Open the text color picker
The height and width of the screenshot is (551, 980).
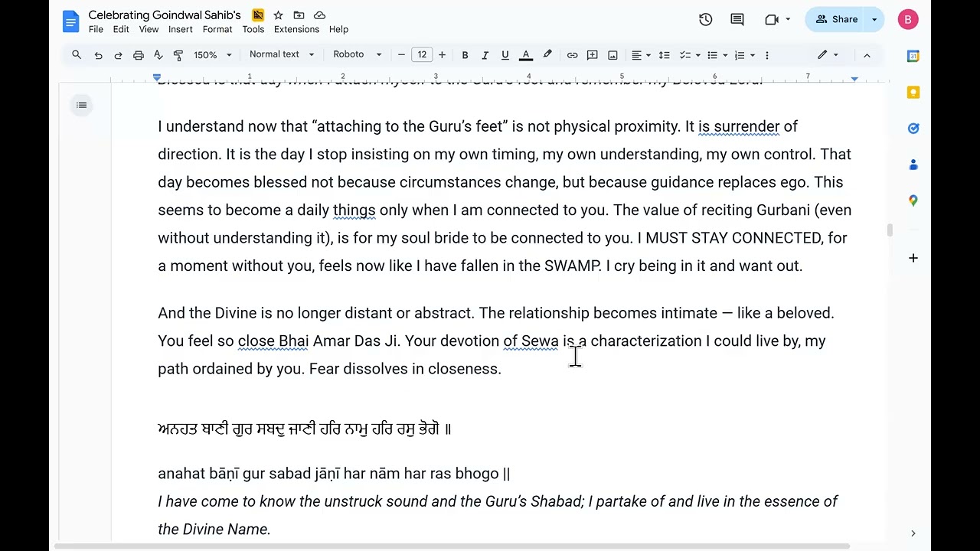coord(526,55)
